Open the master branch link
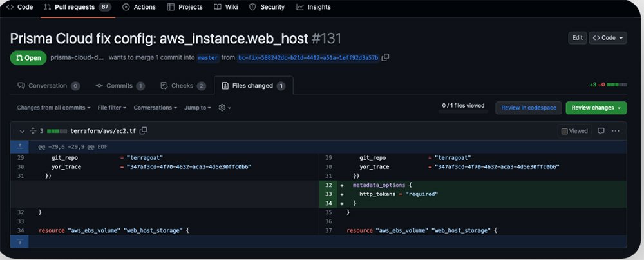 [x=208, y=57]
